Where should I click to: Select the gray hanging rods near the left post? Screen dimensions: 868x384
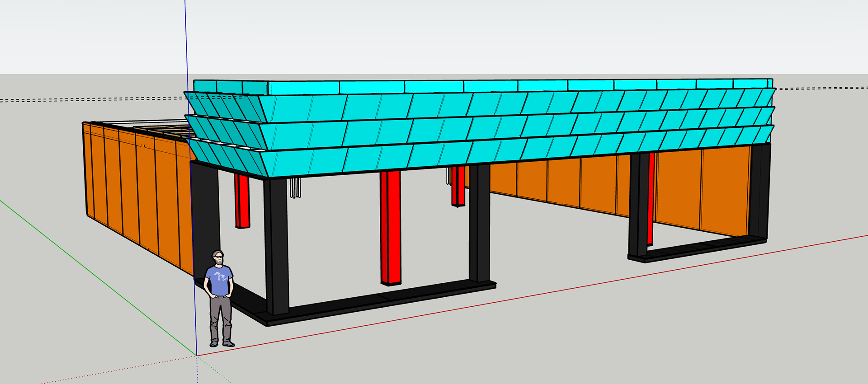pos(296,188)
